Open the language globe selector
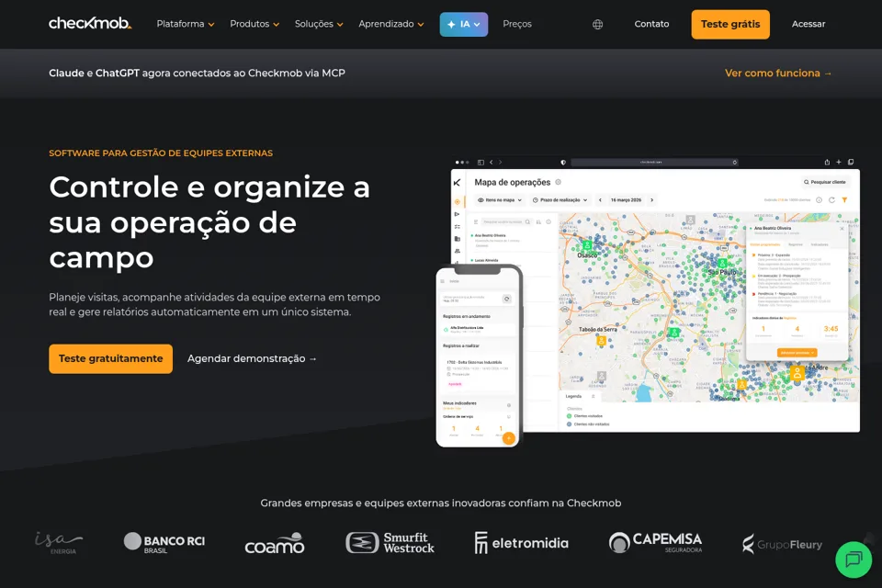This screenshot has width=882, height=588. click(597, 24)
